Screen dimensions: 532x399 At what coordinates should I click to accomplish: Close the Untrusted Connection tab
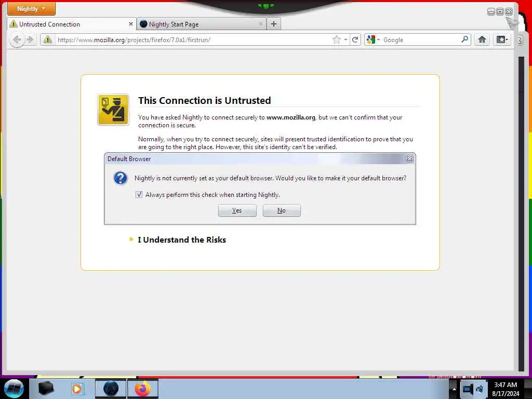point(130,24)
